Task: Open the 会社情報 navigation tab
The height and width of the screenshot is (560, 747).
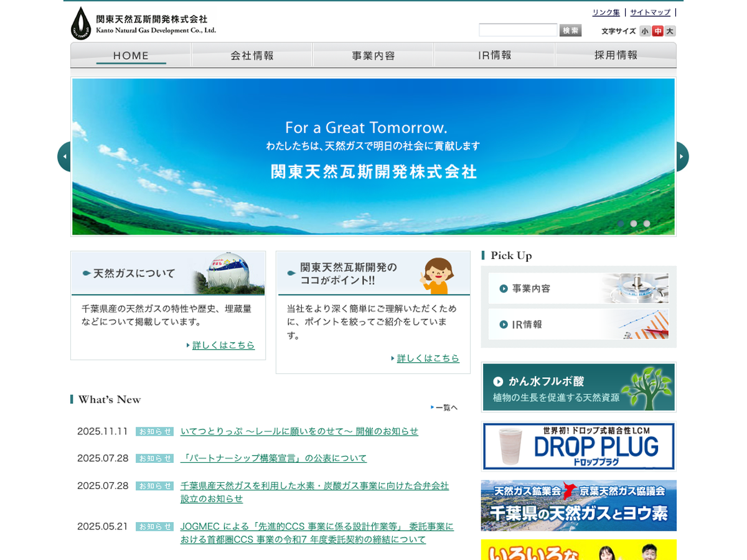Action: click(252, 55)
